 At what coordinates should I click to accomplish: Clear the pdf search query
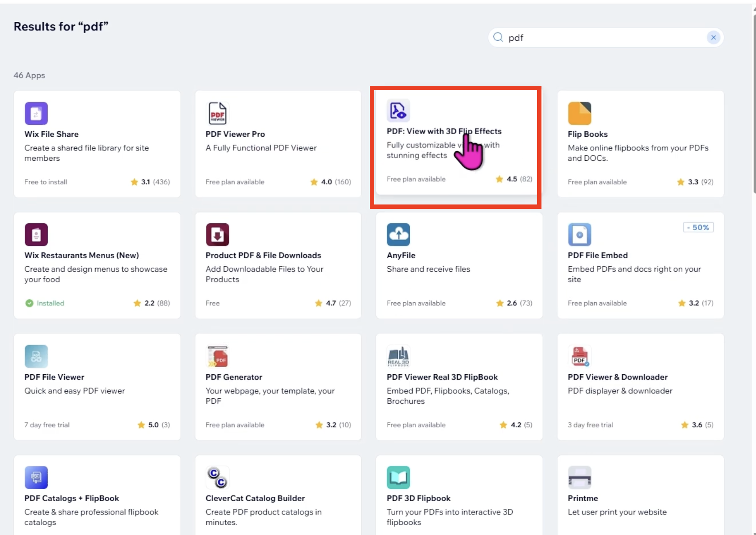coord(714,37)
